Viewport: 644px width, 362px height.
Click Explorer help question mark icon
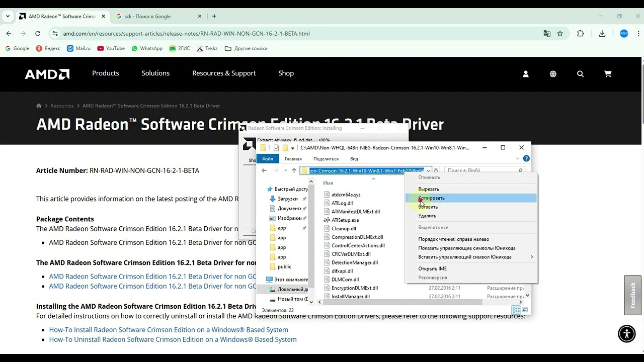click(x=526, y=159)
